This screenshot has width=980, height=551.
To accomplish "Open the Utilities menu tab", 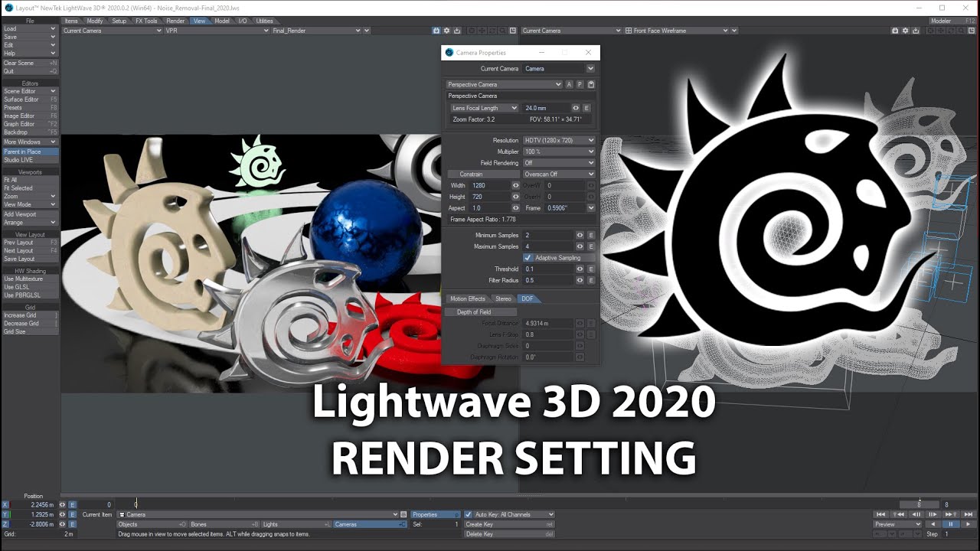I will 264,21.
